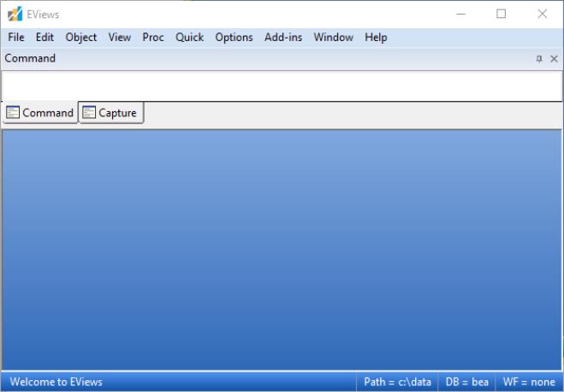564x392 pixels.
Task: Click the Path = c:\data status field
Action: (397, 382)
